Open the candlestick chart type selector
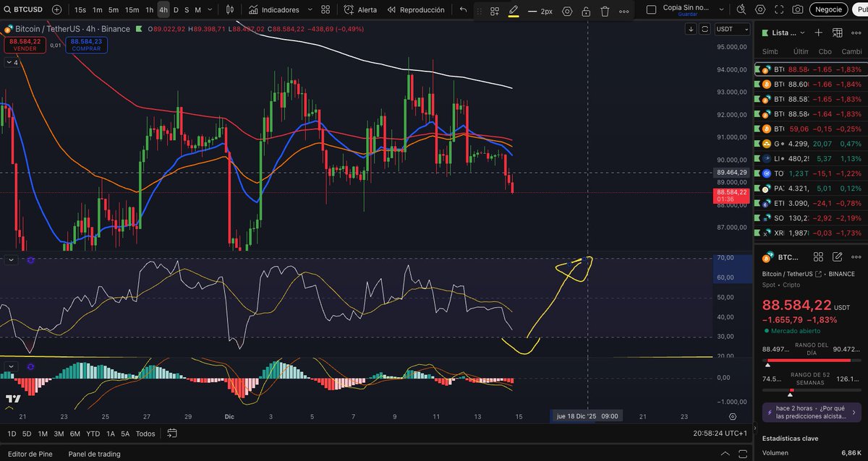 click(230, 10)
